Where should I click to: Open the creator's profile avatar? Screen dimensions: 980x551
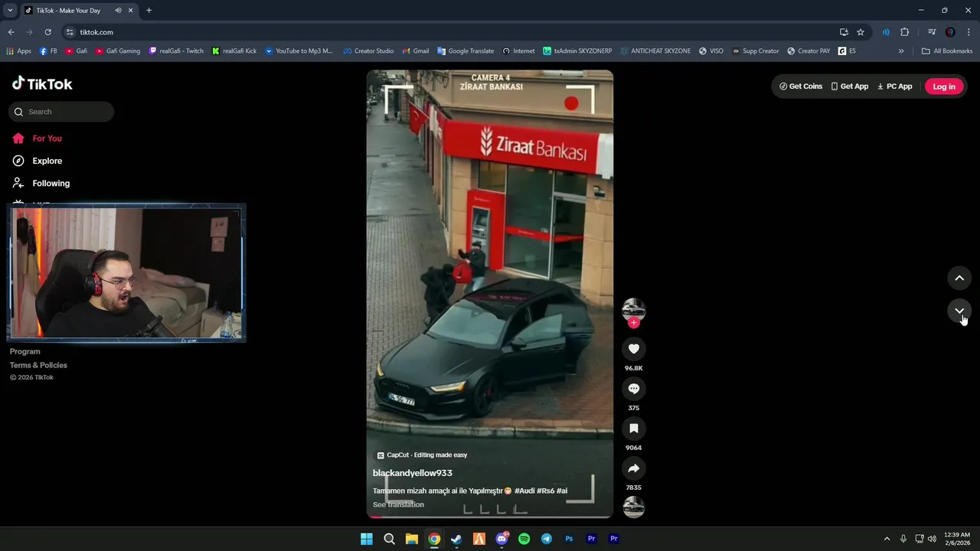[633, 309]
